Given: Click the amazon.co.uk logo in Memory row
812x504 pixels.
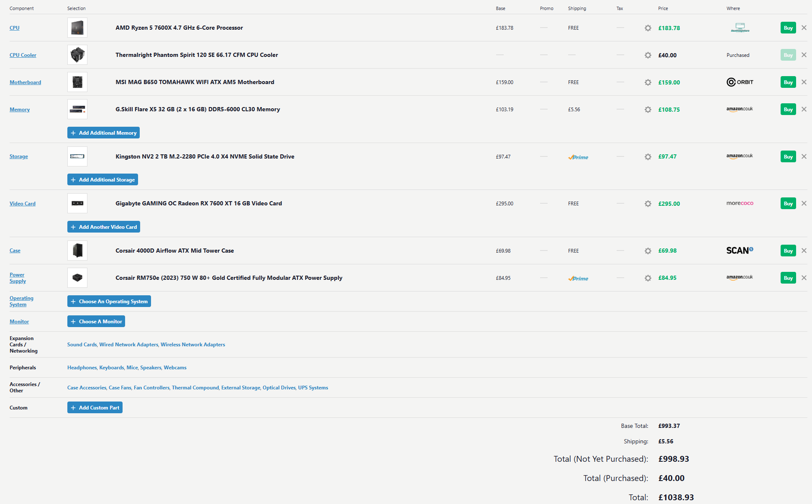Looking at the screenshot, I should 740,109.
